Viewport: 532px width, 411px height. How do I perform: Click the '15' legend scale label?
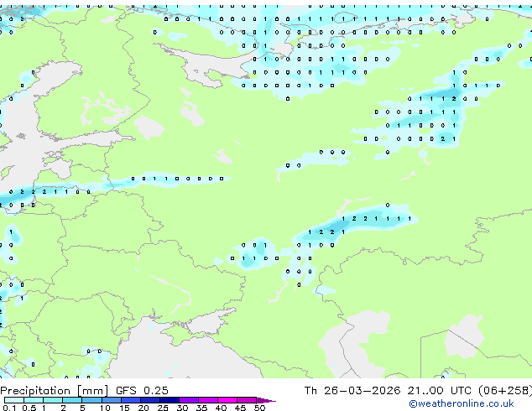[124, 408]
